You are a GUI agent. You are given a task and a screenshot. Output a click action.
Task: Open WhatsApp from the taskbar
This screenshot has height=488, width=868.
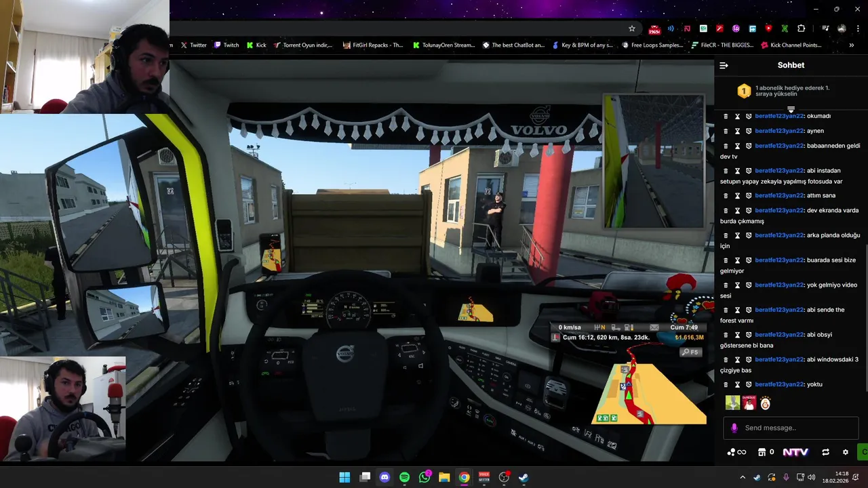coord(425,477)
